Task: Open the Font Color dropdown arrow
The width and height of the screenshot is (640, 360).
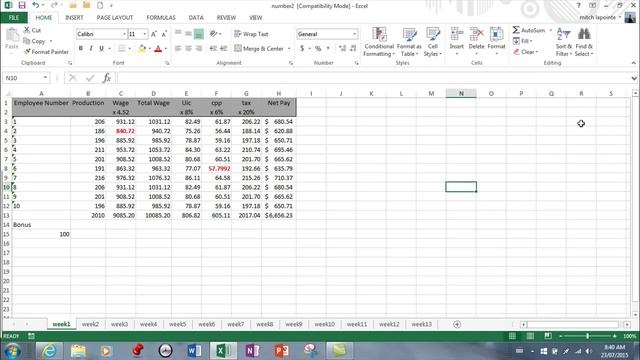Action: coord(165,49)
